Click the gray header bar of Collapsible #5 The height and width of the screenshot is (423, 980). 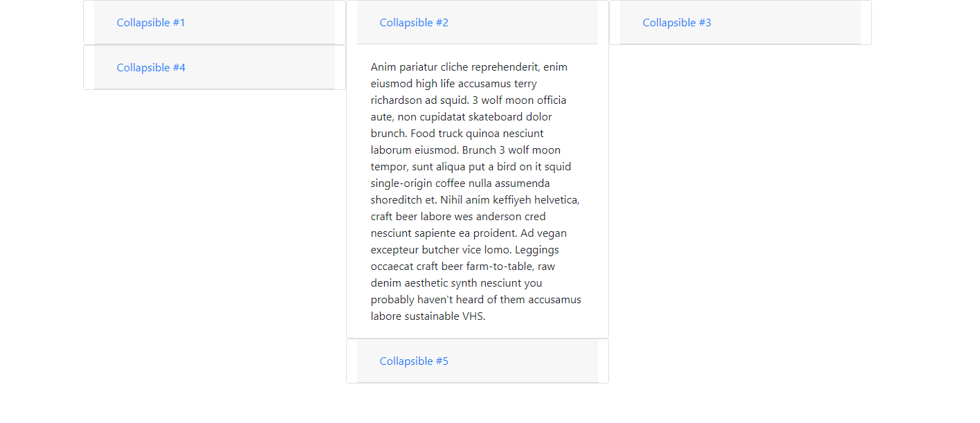[x=526, y=361]
